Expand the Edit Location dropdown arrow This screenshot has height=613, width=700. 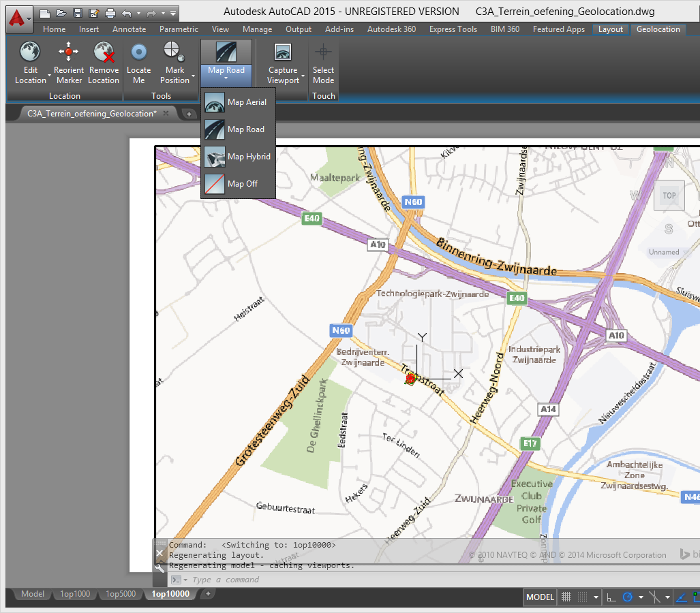tap(49, 76)
